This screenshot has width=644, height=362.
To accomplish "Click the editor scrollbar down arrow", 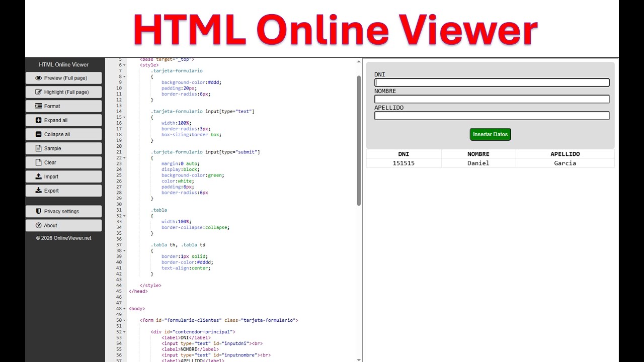I will [x=359, y=359].
